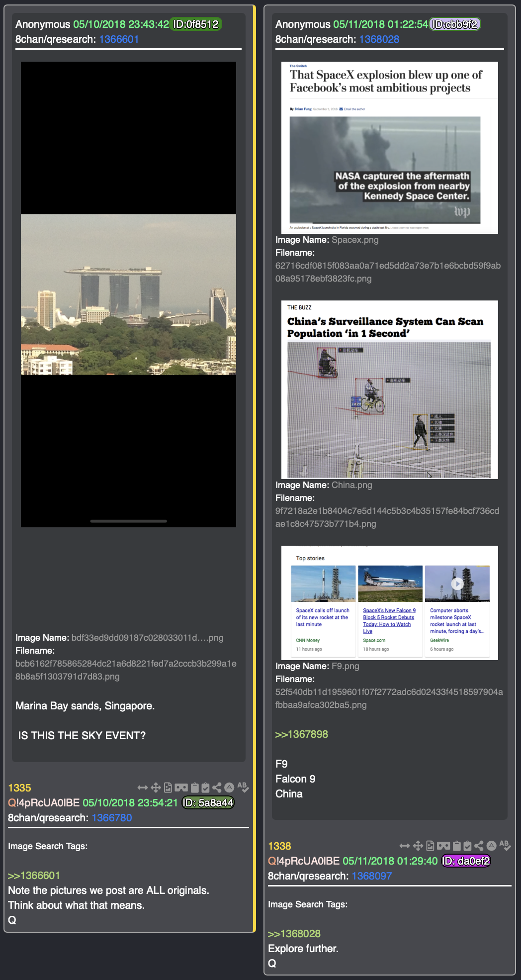521x980 pixels.
Task: Click the circled triangle icon on post 1338
Action: (x=491, y=846)
